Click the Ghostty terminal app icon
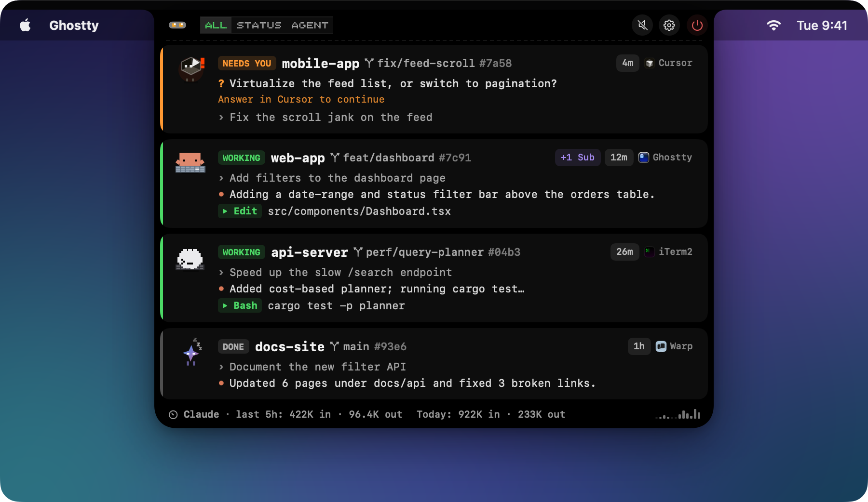This screenshot has width=868, height=502. 644,158
